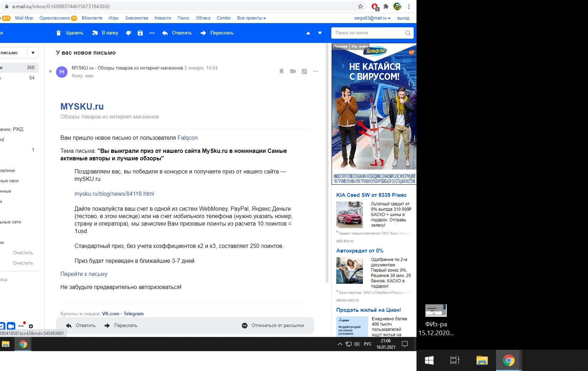The width and height of the screenshot is (588, 371).
Task: Click sidebar video camera icon
Action: (11, 326)
